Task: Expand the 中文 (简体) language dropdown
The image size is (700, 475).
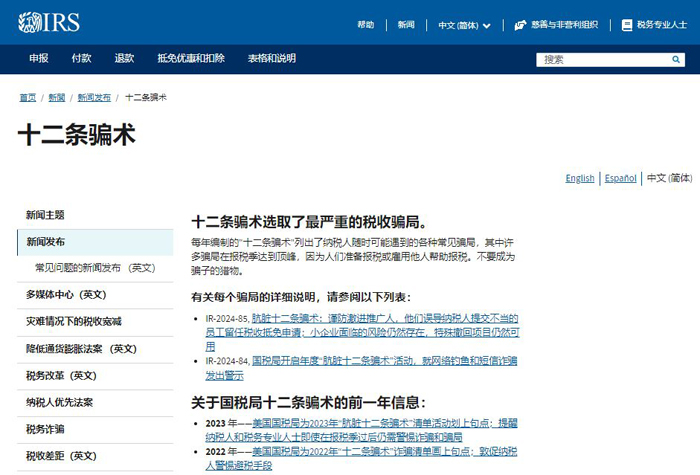Action: (x=464, y=25)
